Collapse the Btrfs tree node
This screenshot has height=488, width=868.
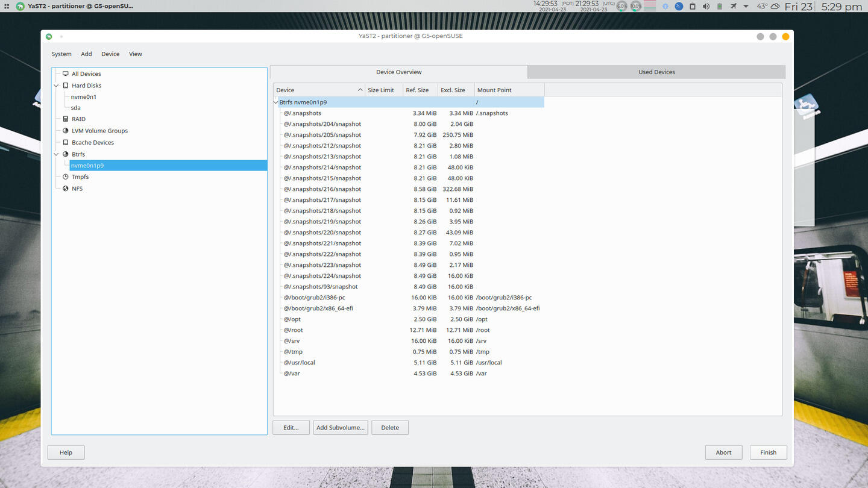57,154
